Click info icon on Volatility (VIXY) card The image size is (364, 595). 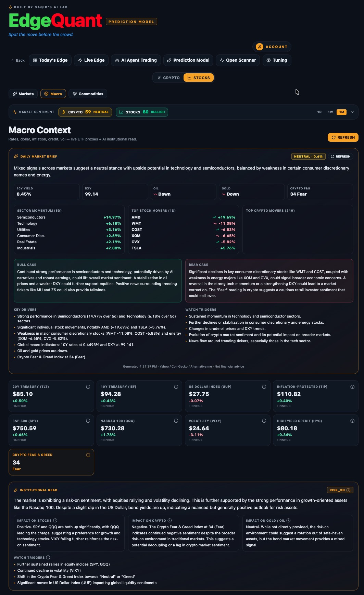click(x=264, y=421)
